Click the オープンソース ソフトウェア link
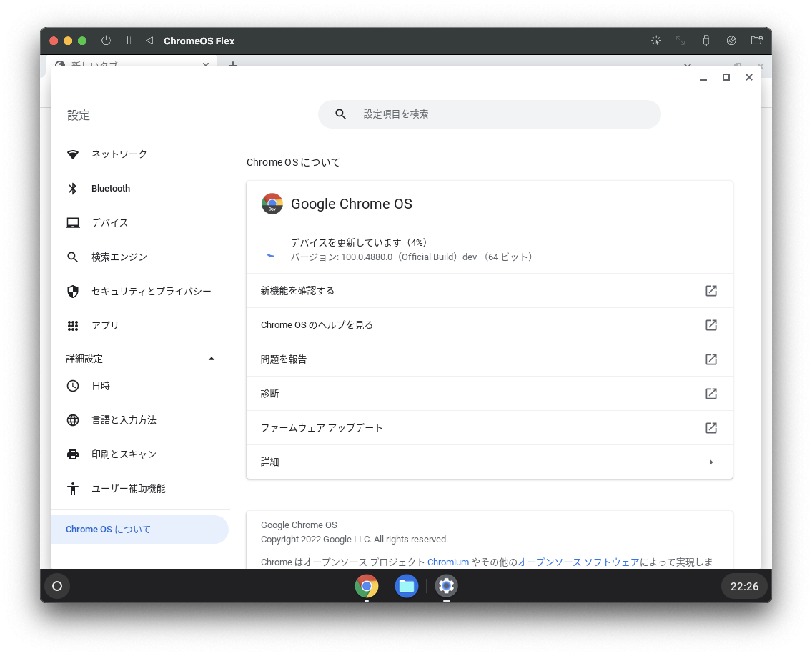812x656 pixels. pos(578,562)
